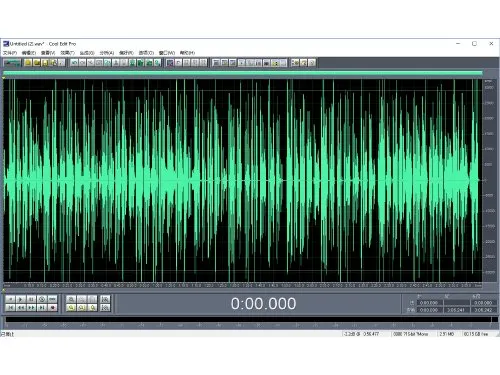500x375 pixels.
Task: Open the 帮助(H) menu
Action: (187, 53)
